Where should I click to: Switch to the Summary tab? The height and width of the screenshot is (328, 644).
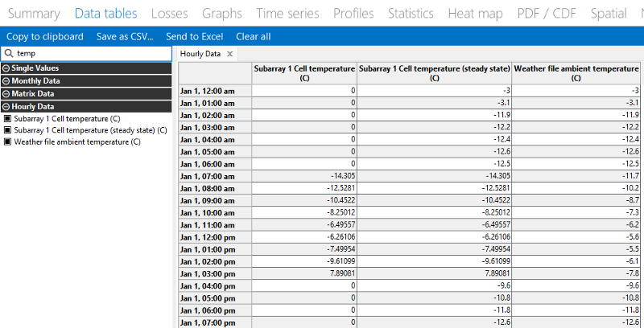pyautogui.click(x=34, y=14)
